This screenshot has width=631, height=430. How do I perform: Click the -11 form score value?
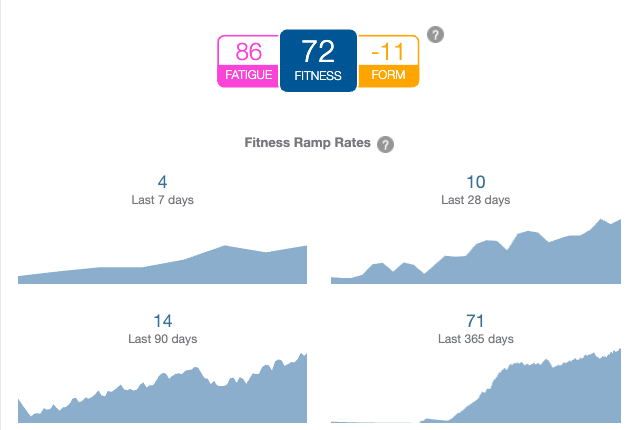[x=387, y=51]
